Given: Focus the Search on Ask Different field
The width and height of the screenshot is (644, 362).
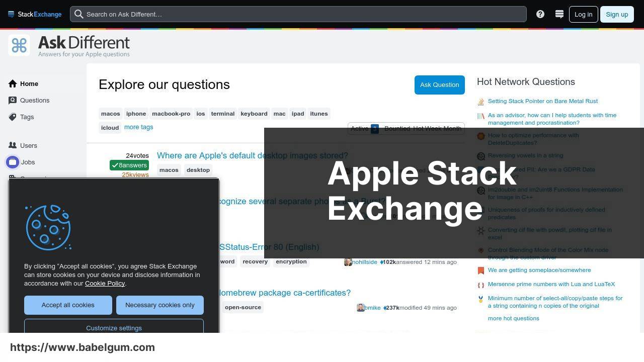Looking at the screenshot, I should (298, 14).
